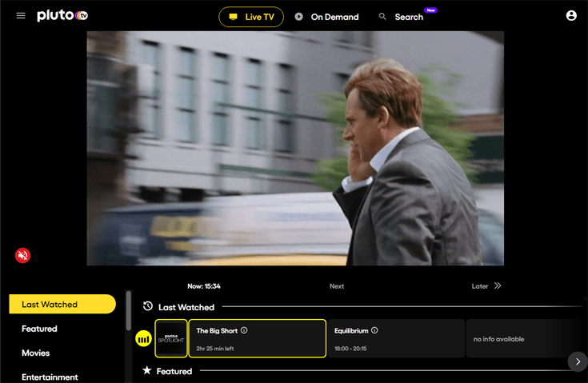Select Last Watched category in sidebar

(x=62, y=304)
